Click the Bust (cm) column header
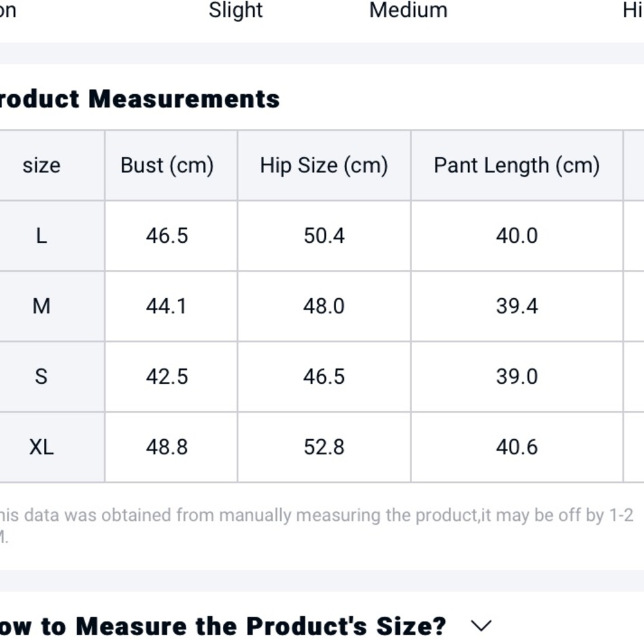Image resolution: width=644 pixels, height=644 pixels. coord(167,166)
